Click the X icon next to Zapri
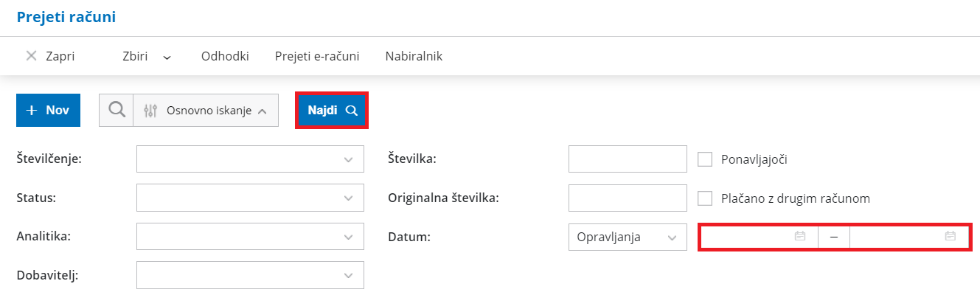The height and width of the screenshot is (295, 980). pyautogui.click(x=31, y=56)
